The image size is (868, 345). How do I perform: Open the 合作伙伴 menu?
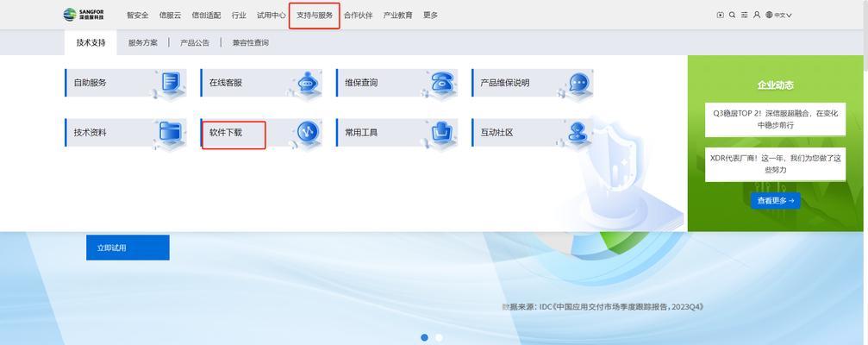point(359,16)
